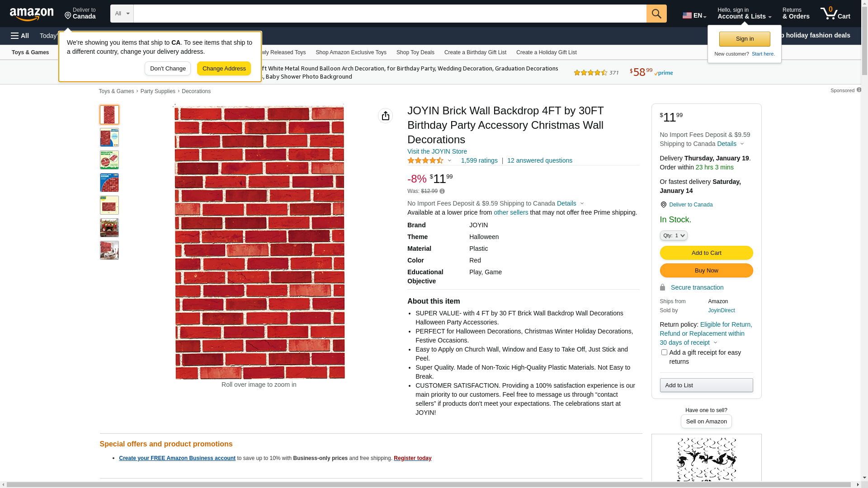Open Shop Toy Deals tab

point(415,52)
